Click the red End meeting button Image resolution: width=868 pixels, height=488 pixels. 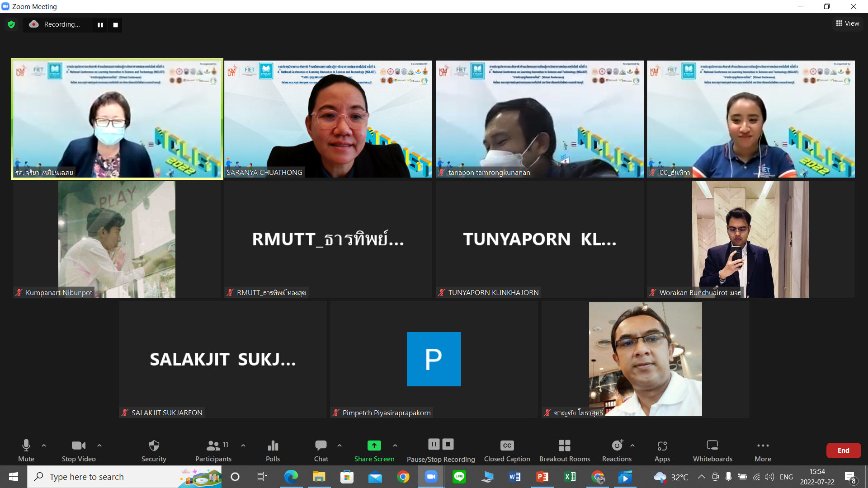[x=843, y=450]
